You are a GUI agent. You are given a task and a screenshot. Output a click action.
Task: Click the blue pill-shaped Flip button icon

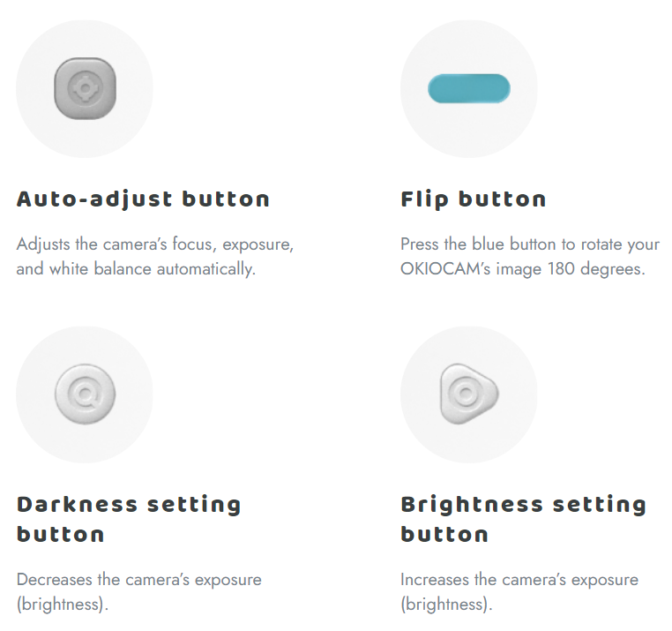[x=469, y=88]
